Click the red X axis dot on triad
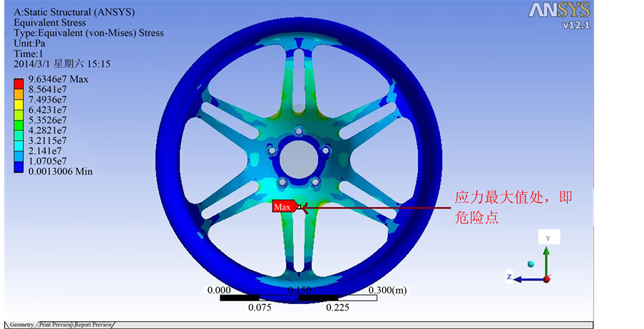This screenshot has height=329, width=644. pos(546,279)
